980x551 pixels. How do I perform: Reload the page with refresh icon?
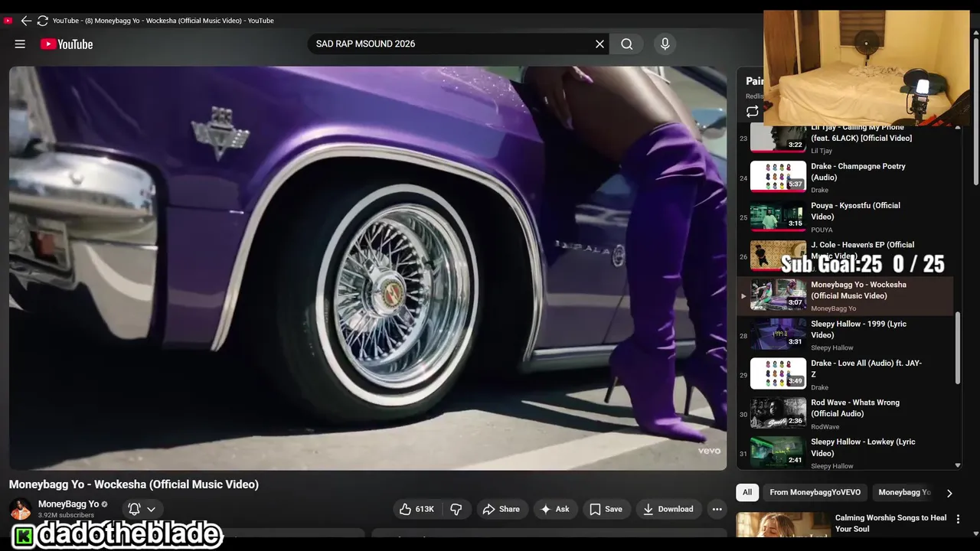pyautogui.click(x=43, y=21)
